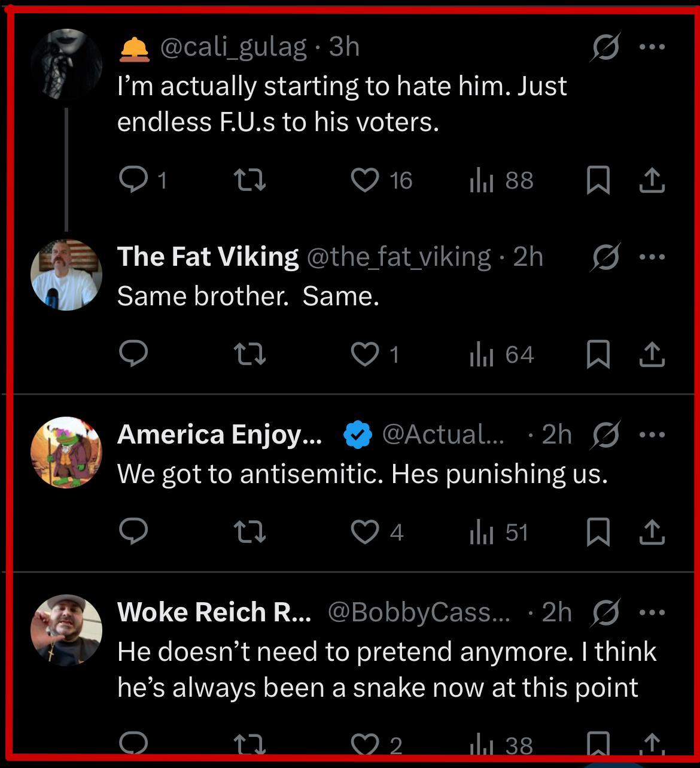
Task: Bookmark the America Enjoyer post
Action: pos(598,532)
